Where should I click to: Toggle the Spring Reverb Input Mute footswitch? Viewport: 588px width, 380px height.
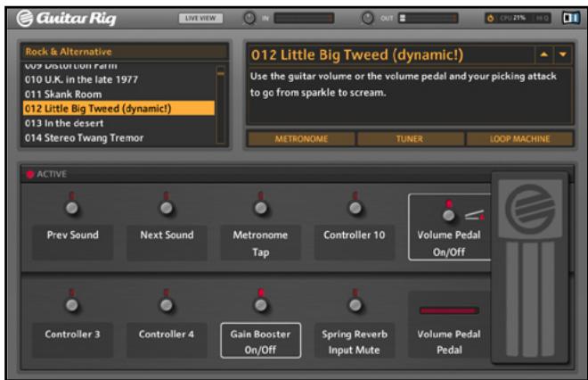tap(355, 305)
